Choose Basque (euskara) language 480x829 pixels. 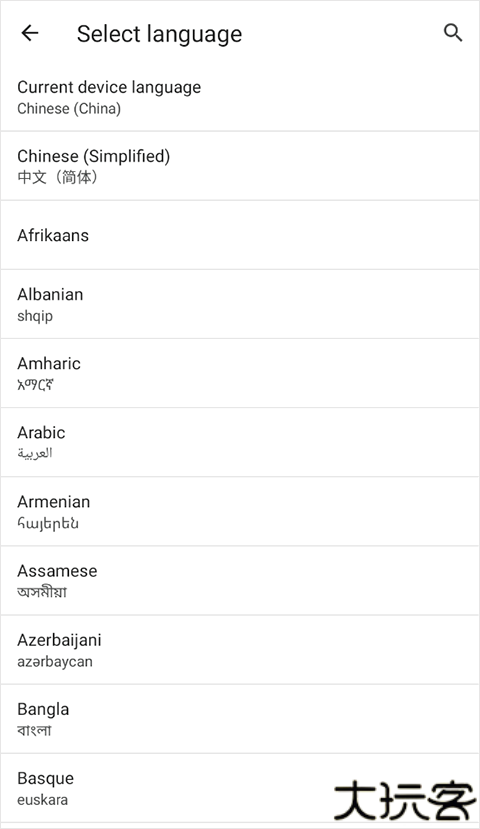240,788
